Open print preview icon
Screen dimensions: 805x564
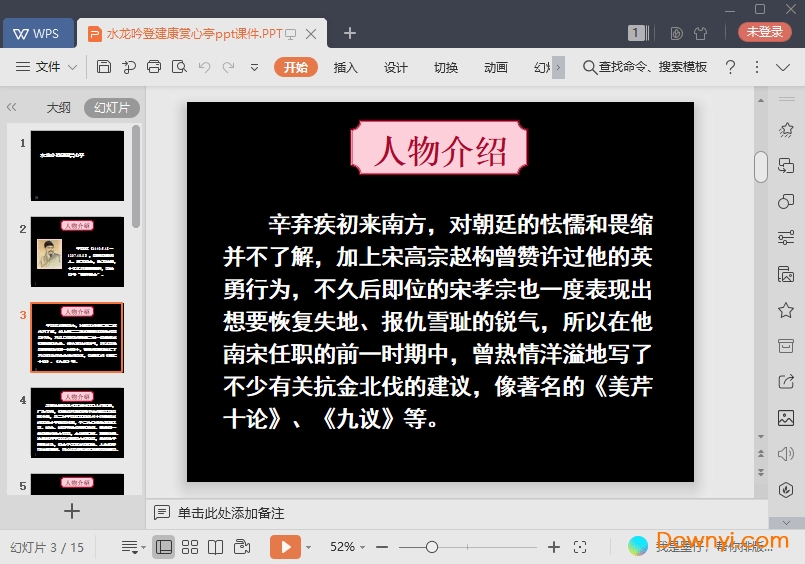click(179, 67)
